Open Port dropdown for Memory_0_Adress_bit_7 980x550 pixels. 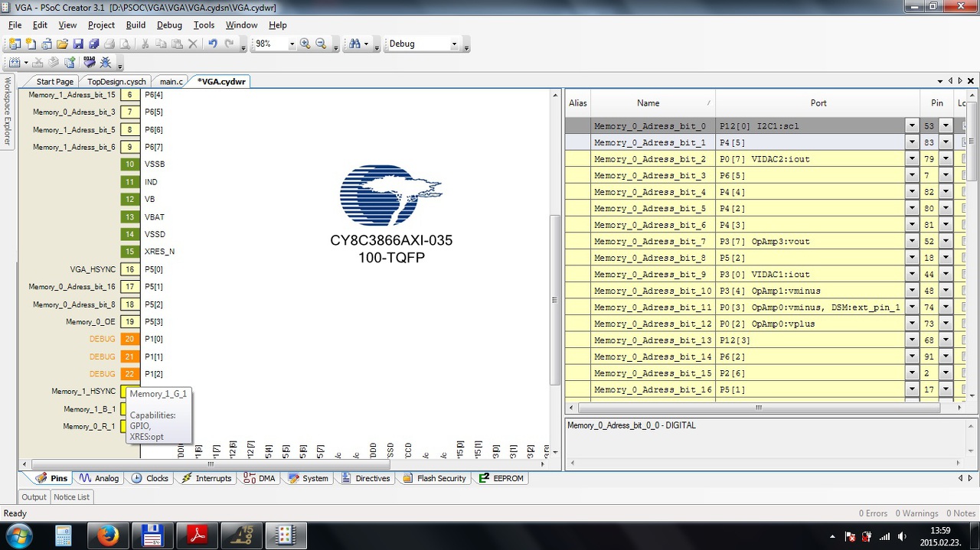(x=912, y=241)
